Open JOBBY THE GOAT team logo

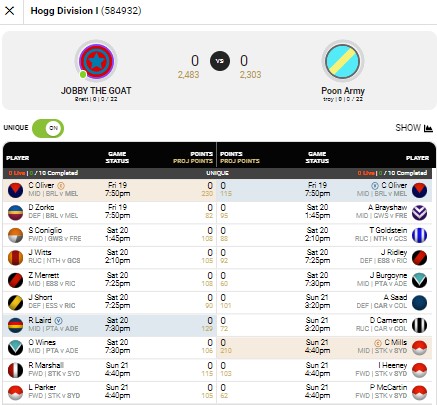pos(96,61)
